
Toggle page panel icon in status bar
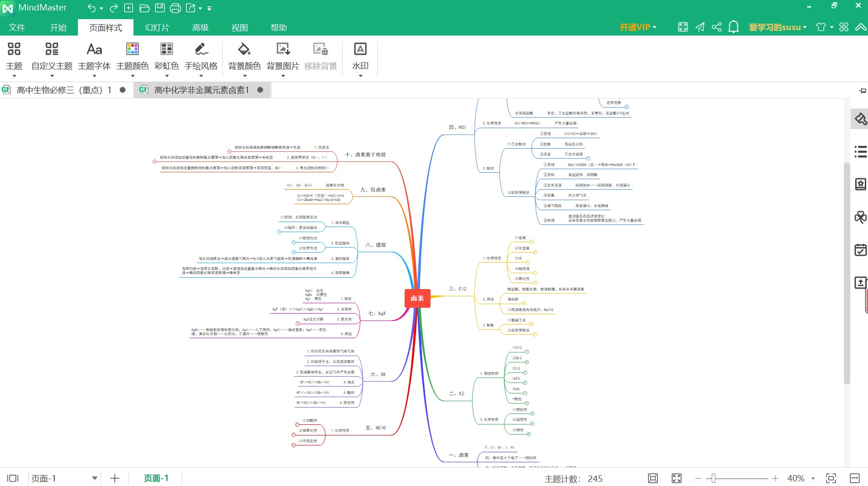click(13, 478)
